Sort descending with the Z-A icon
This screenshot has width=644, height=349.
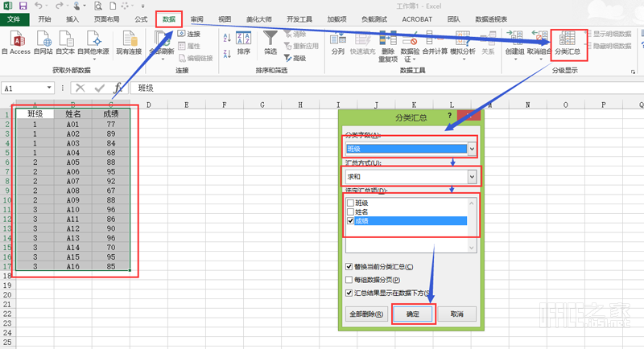pos(227,53)
